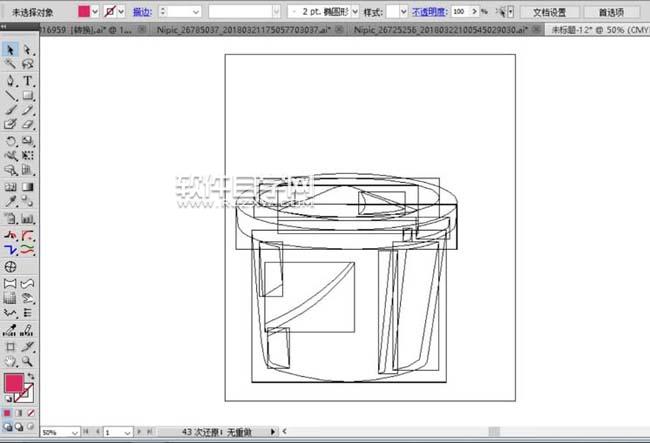Click the red fill color box in toolbox
Screen dimensions: 650x443
[x=14, y=382]
